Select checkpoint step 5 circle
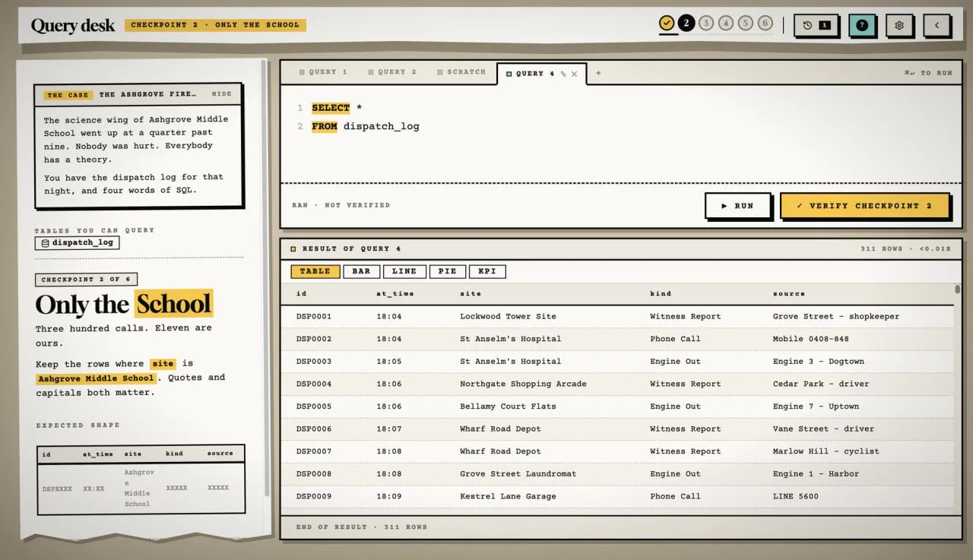This screenshot has height=560, width=973. tap(746, 24)
